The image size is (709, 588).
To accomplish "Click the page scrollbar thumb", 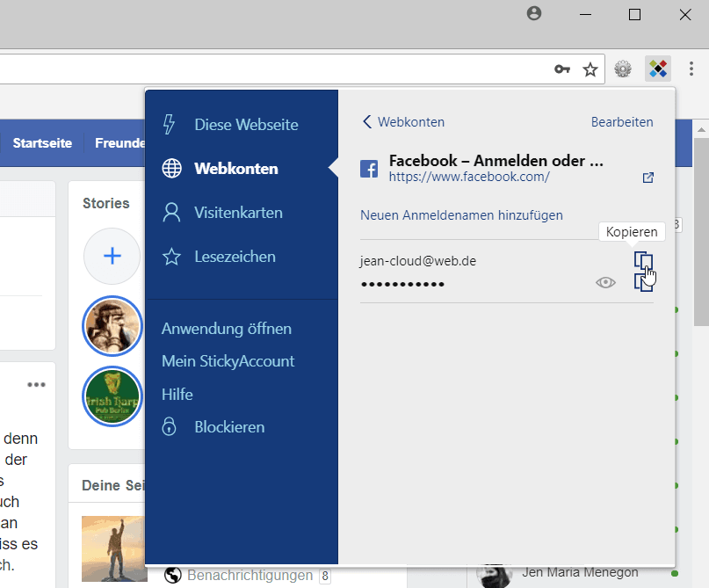I will click(701, 231).
